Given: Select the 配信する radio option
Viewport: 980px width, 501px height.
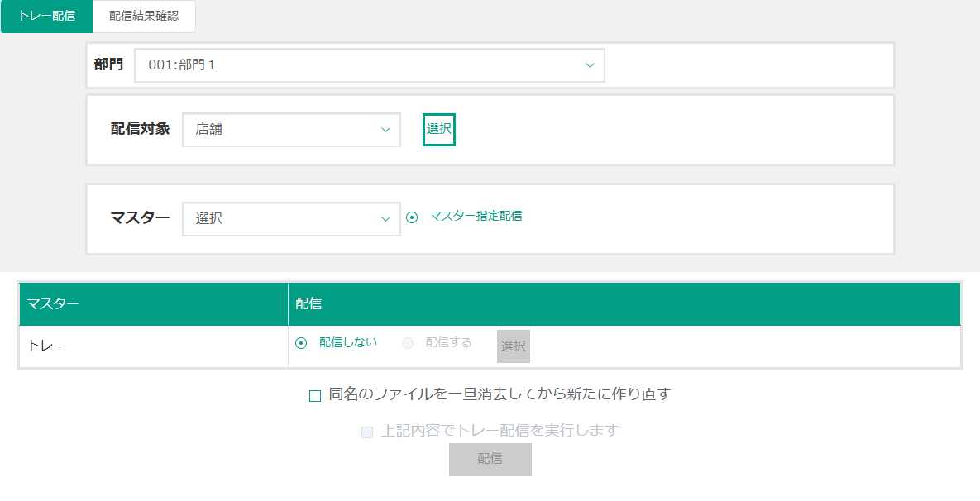Looking at the screenshot, I should pyautogui.click(x=408, y=343).
